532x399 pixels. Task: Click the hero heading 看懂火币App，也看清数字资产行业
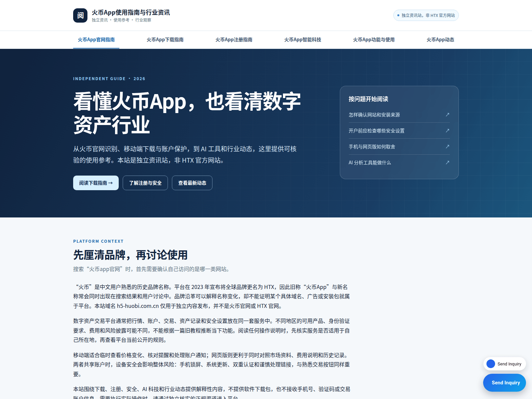click(x=187, y=113)
